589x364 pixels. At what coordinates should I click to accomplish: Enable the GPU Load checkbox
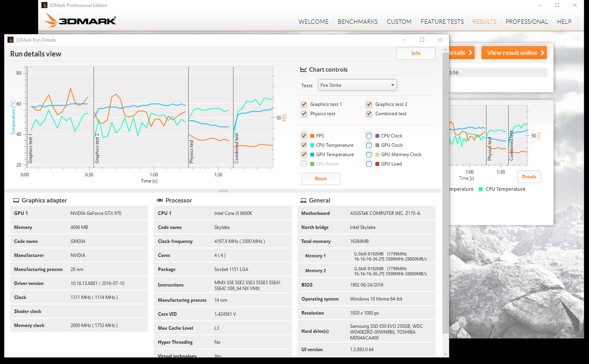[x=369, y=164]
